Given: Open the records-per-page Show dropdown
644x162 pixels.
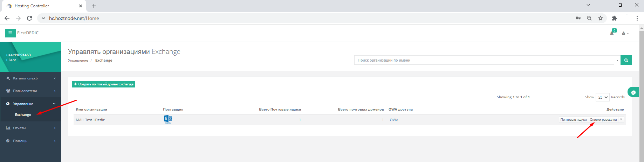Looking at the screenshot, I should tap(602, 97).
